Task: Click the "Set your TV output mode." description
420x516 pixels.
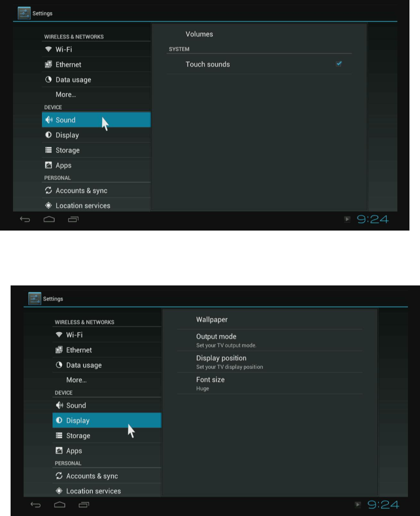Action: [x=226, y=345]
